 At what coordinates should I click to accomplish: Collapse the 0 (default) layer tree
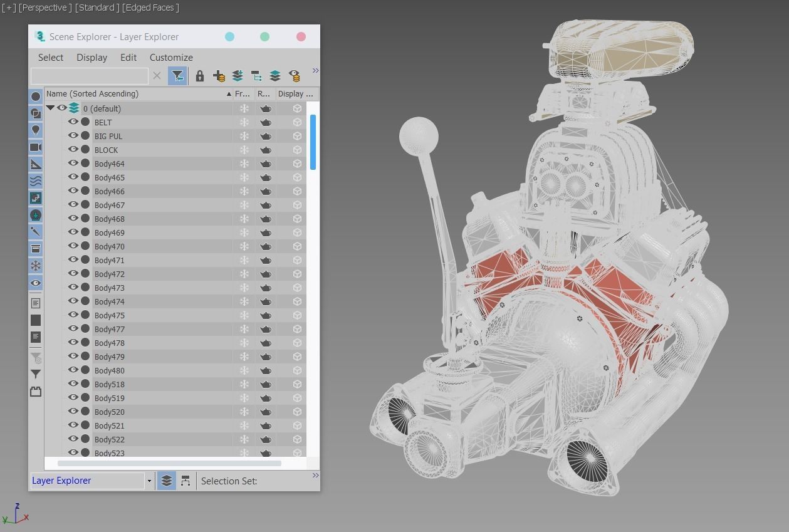coord(50,107)
